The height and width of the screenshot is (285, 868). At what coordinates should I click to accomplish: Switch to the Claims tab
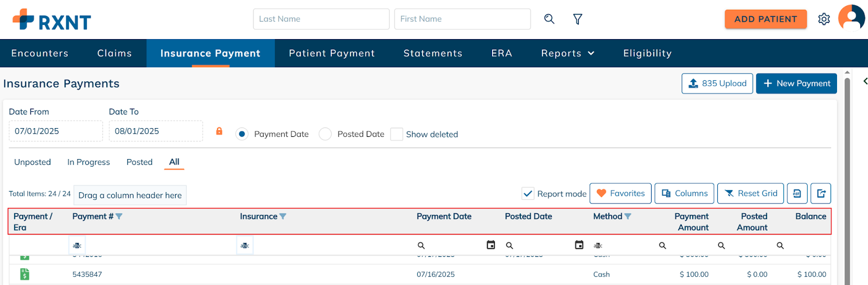[x=114, y=53]
